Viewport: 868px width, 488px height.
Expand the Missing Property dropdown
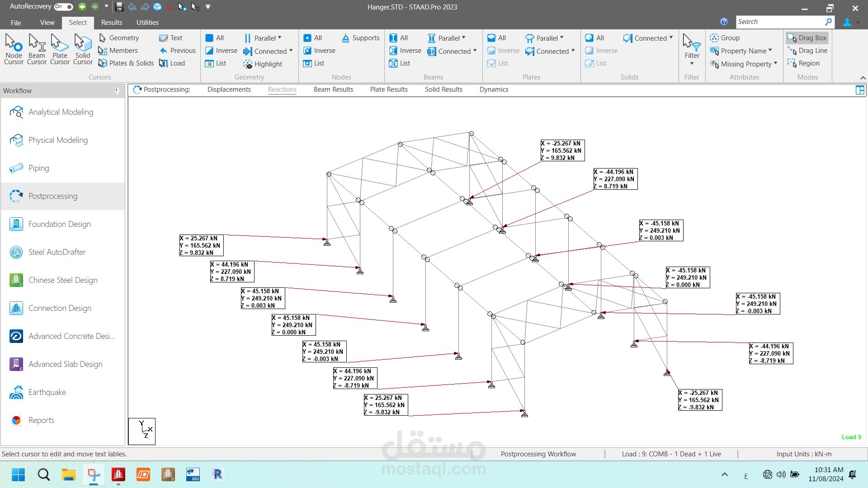pyautogui.click(x=744, y=64)
